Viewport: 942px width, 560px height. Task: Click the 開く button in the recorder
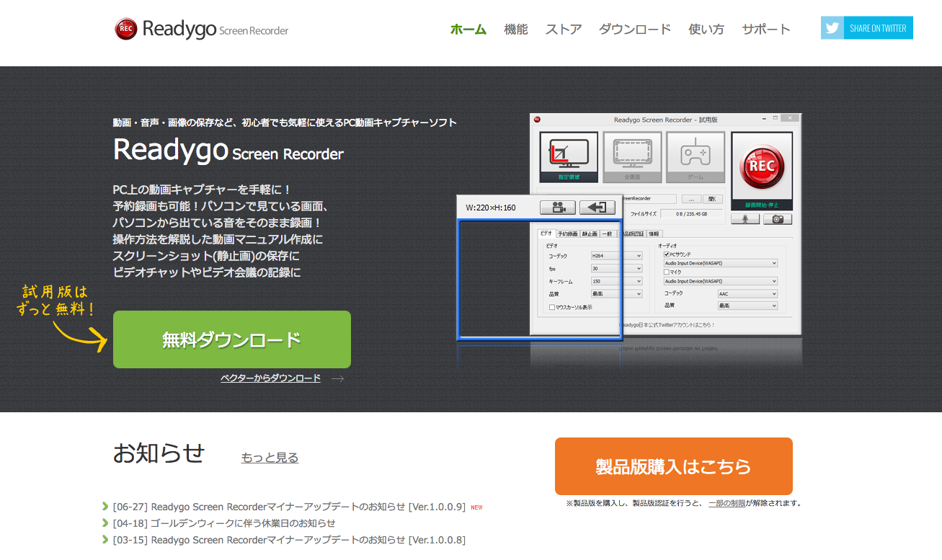click(712, 199)
